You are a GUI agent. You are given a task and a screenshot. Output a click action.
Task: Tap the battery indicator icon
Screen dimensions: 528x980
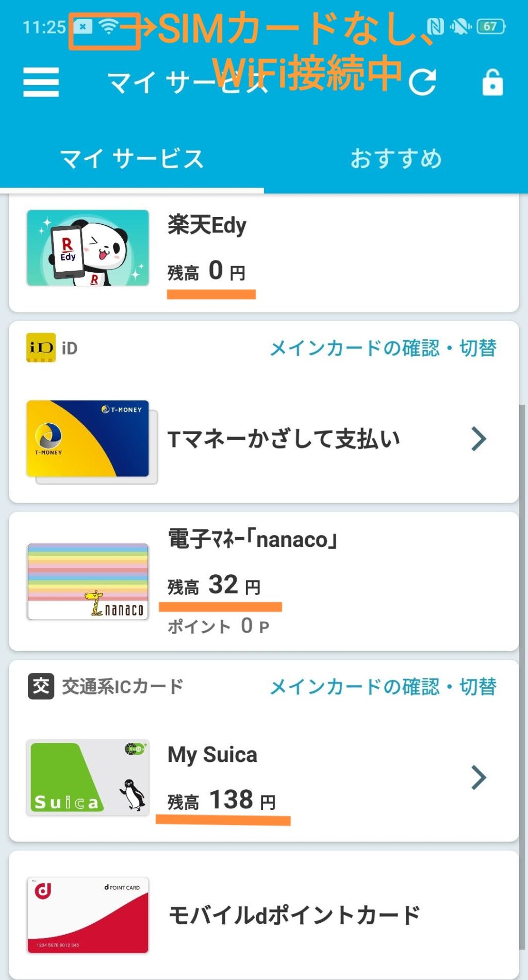pyautogui.click(x=491, y=26)
